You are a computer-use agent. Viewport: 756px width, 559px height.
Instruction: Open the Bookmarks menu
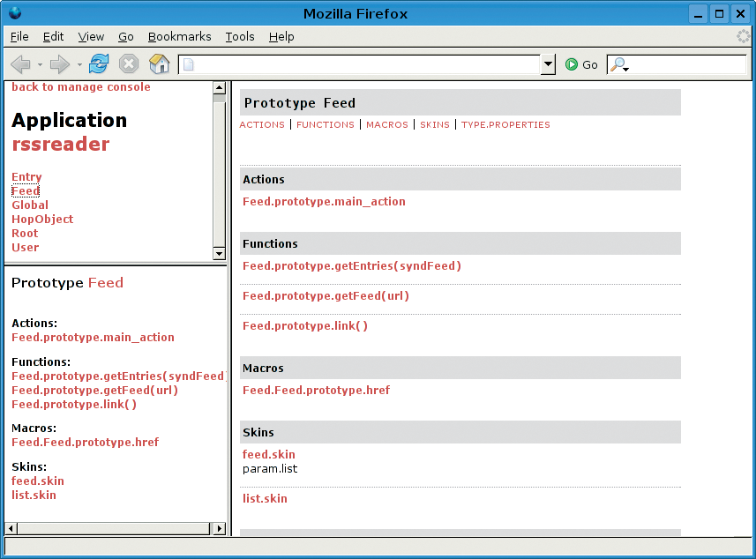[179, 37]
